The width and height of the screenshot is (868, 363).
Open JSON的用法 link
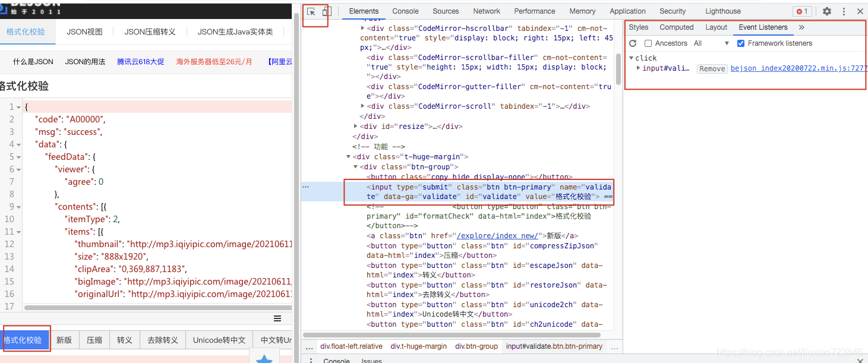coord(85,61)
